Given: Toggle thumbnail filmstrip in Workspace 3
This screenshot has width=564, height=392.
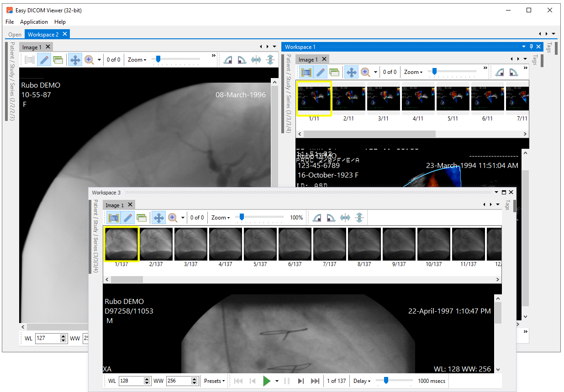Looking at the screenshot, I should [113, 218].
